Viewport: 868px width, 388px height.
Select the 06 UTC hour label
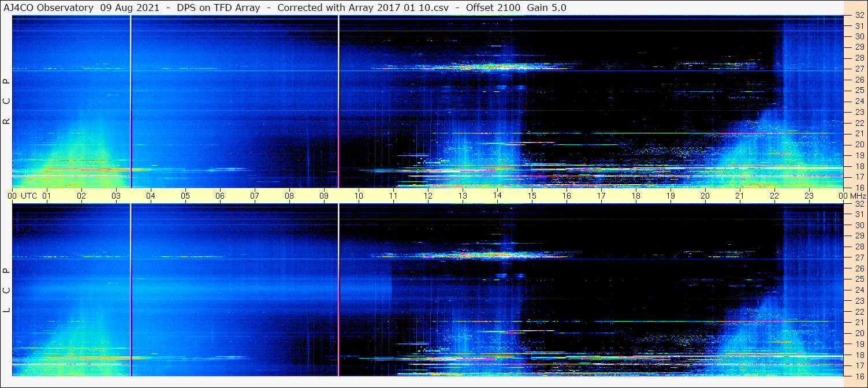point(220,196)
